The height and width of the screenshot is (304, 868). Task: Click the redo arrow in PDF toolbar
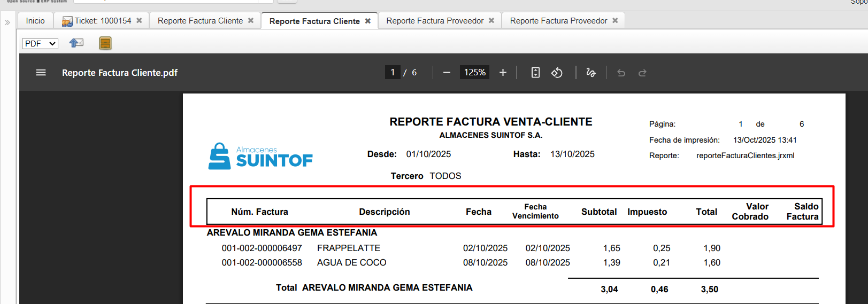[x=642, y=73]
